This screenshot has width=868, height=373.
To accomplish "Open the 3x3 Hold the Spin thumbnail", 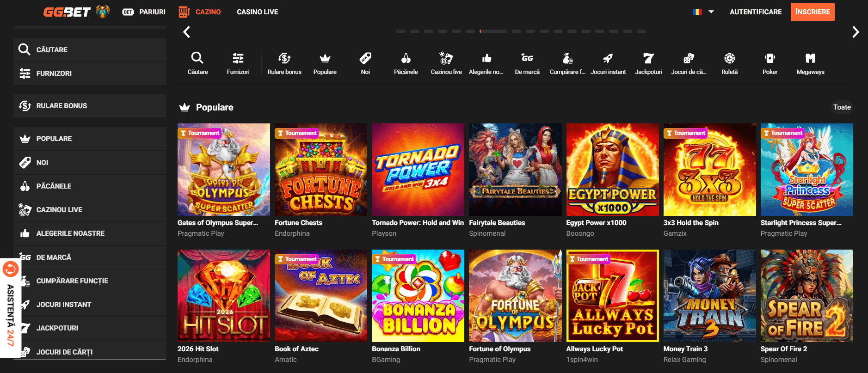I will [710, 170].
